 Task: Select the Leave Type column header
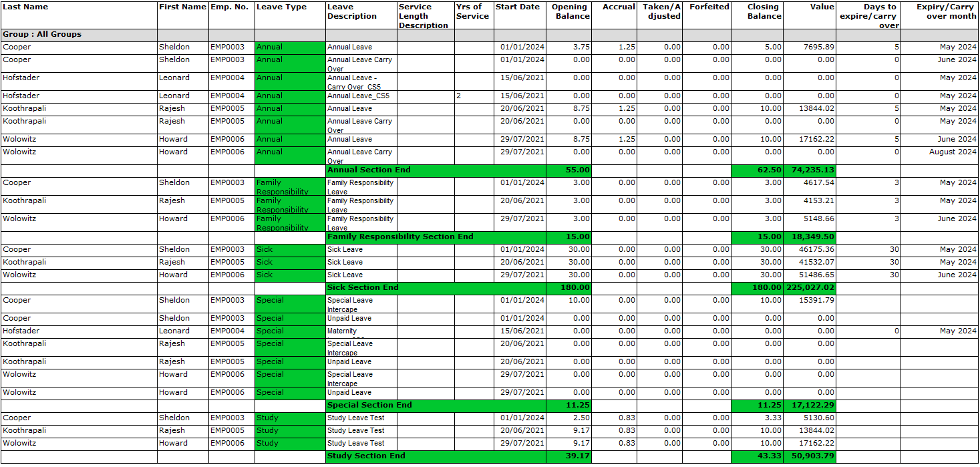click(281, 7)
